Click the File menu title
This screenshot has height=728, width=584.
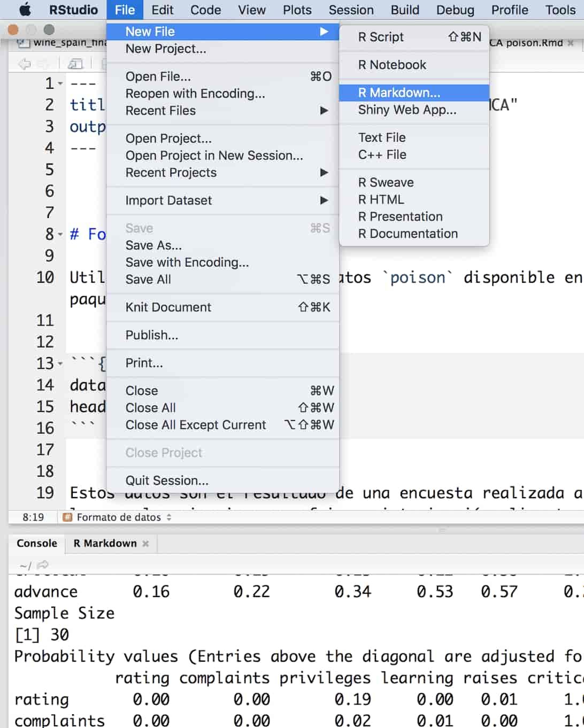coord(125,10)
